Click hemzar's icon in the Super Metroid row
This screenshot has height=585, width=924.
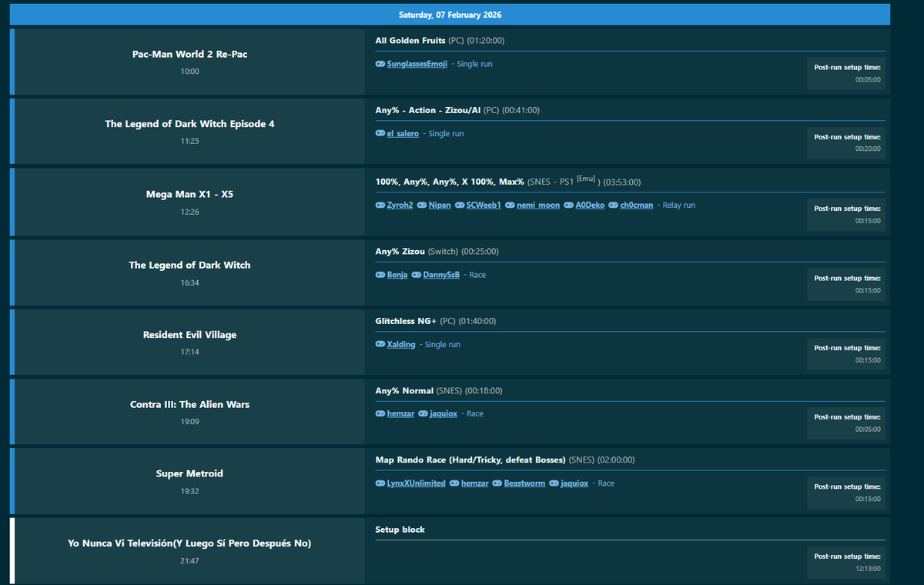(454, 483)
